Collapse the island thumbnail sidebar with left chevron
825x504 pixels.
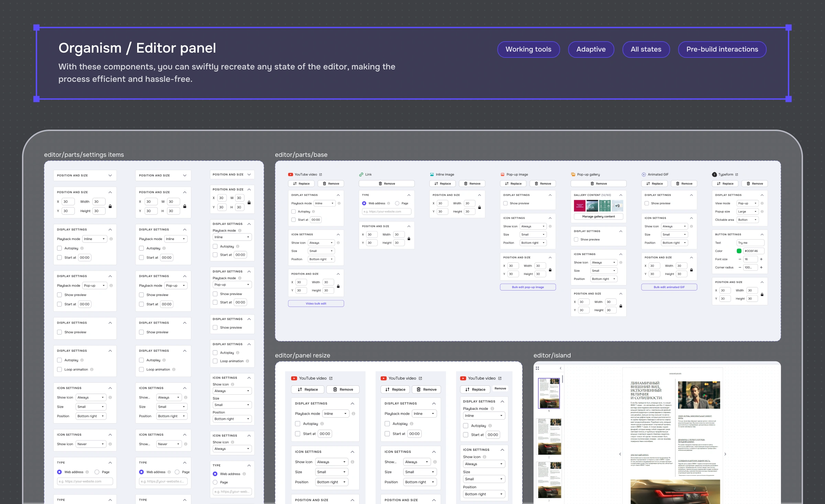click(x=560, y=368)
